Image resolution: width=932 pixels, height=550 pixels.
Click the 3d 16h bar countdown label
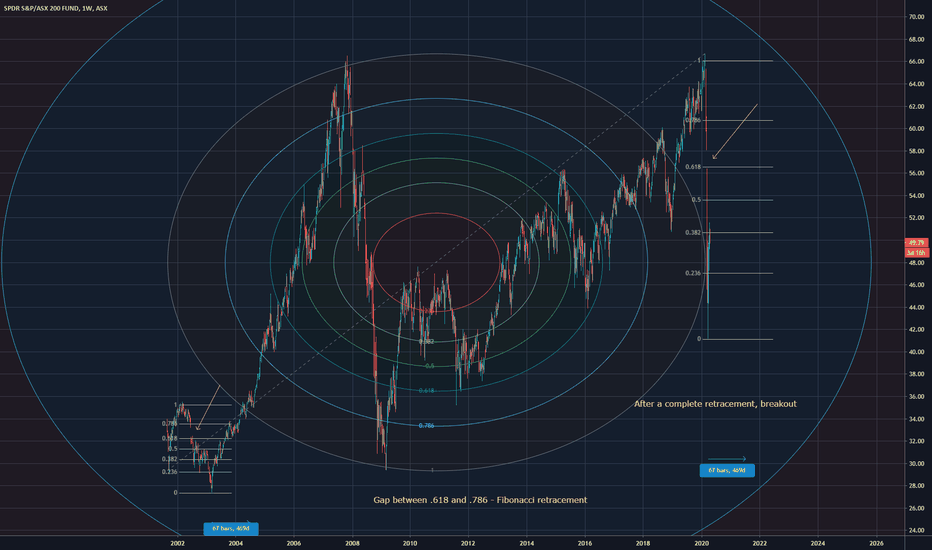916,253
